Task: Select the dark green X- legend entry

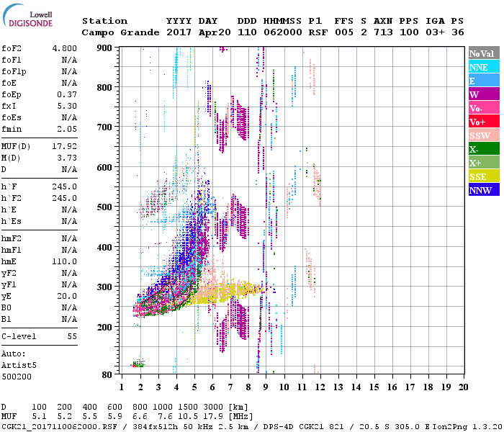Action: 482,149
